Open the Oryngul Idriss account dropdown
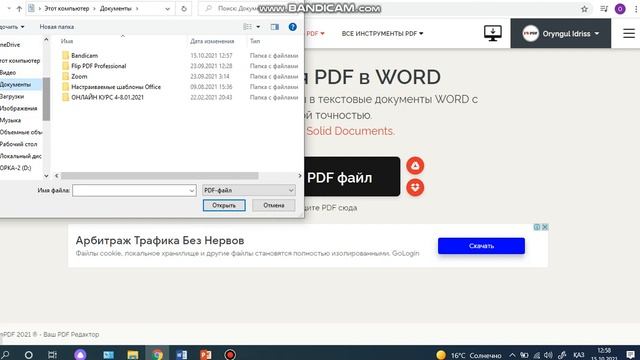 click(x=560, y=33)
